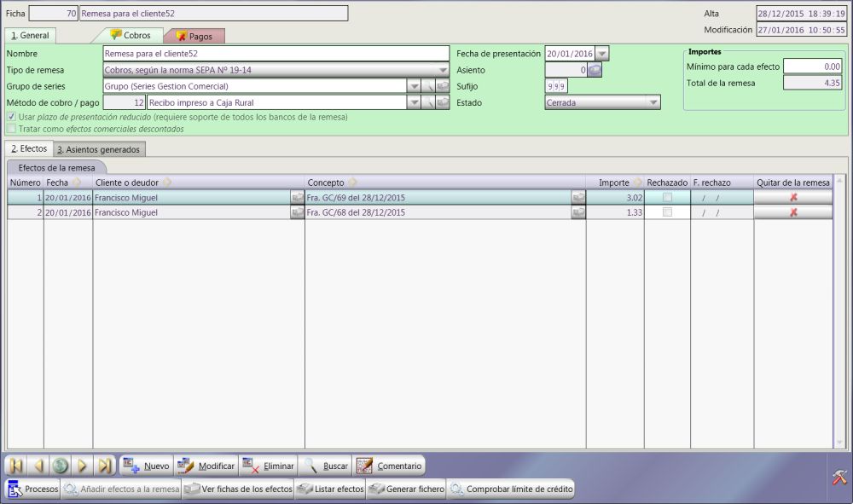Viewport: 853px width, 504px height.
Task: Go to the previous record
Action: [x=38, y=466]
